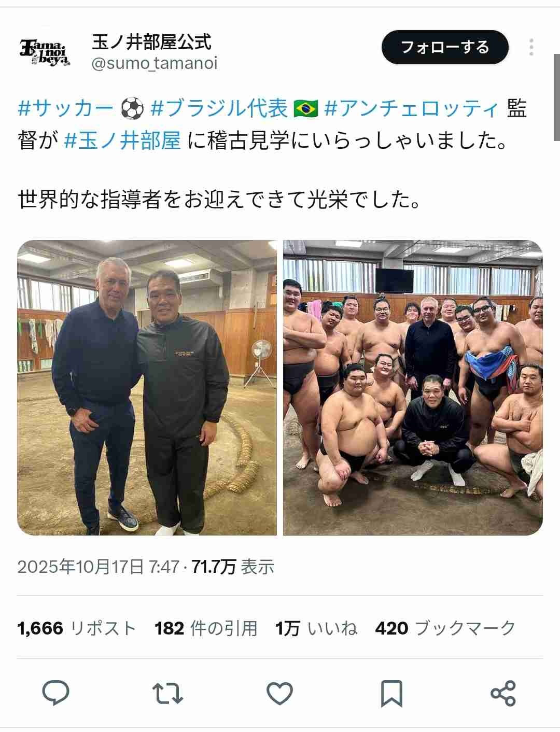This screenshot has height=732, width=560.
Task: View the left photo of two men
Action: click(147, 387)
